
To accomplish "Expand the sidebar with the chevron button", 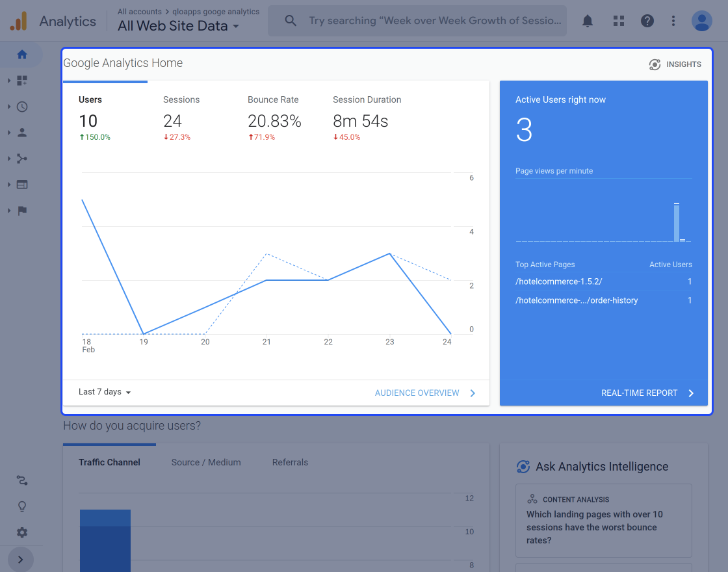I will 20,560.
